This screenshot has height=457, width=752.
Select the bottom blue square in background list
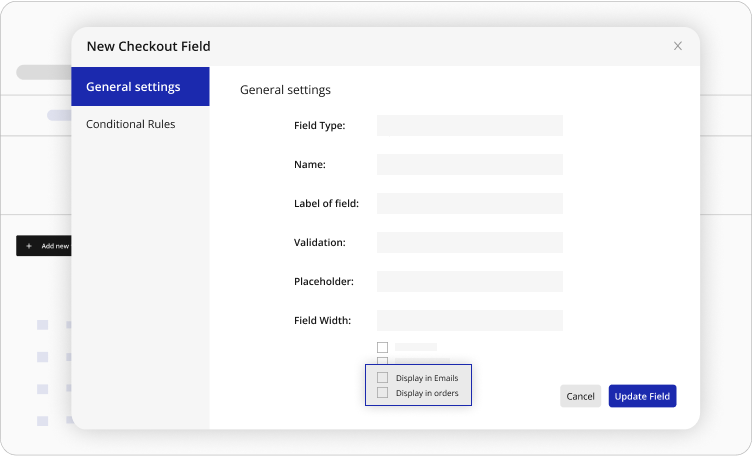42,421
